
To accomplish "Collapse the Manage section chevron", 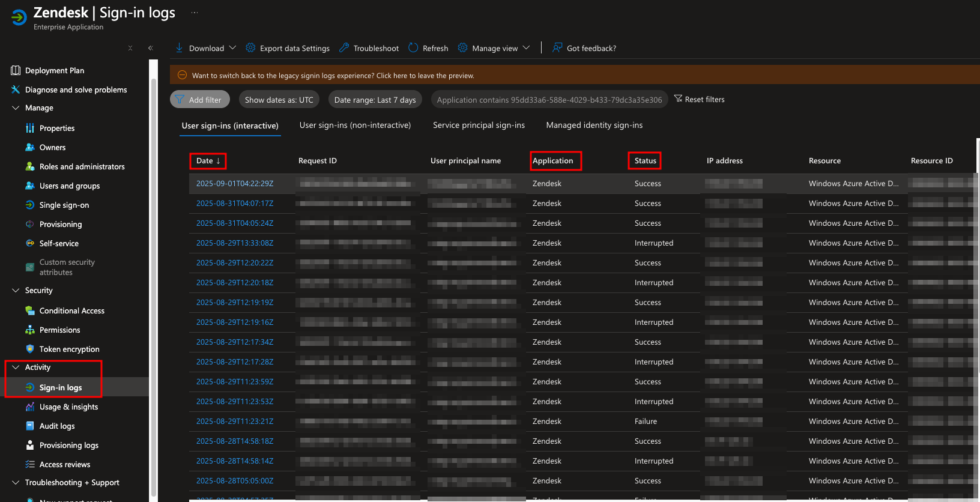I will tap(16, 107).
